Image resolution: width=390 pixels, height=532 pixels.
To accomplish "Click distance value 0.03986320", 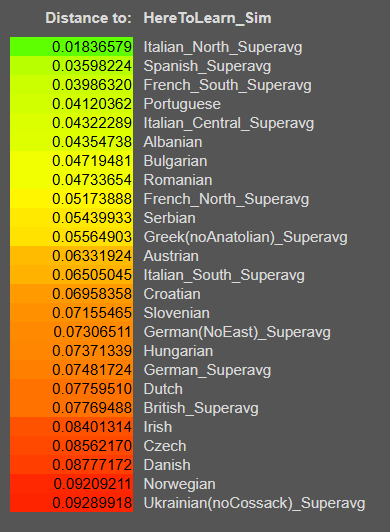I will [92, 85].
